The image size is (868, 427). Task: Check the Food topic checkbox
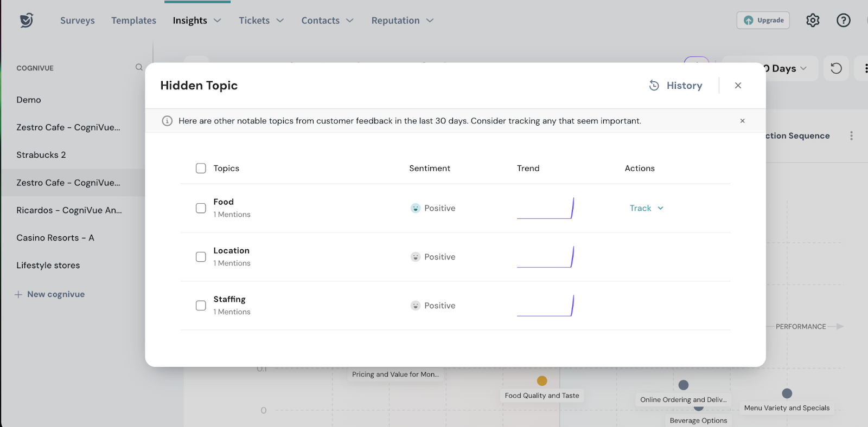pyautogui.click(x=201, y=208)
